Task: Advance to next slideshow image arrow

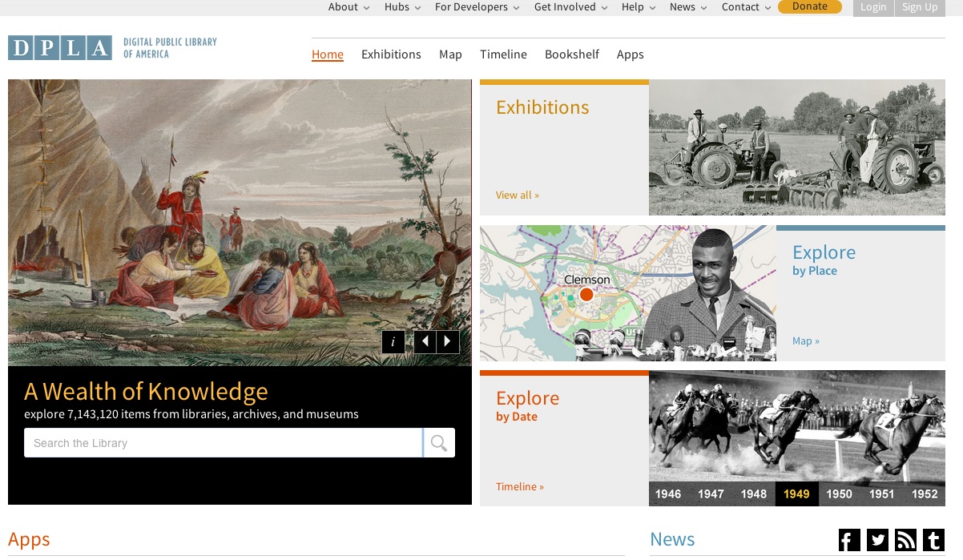Action: (x=448, y=342)
